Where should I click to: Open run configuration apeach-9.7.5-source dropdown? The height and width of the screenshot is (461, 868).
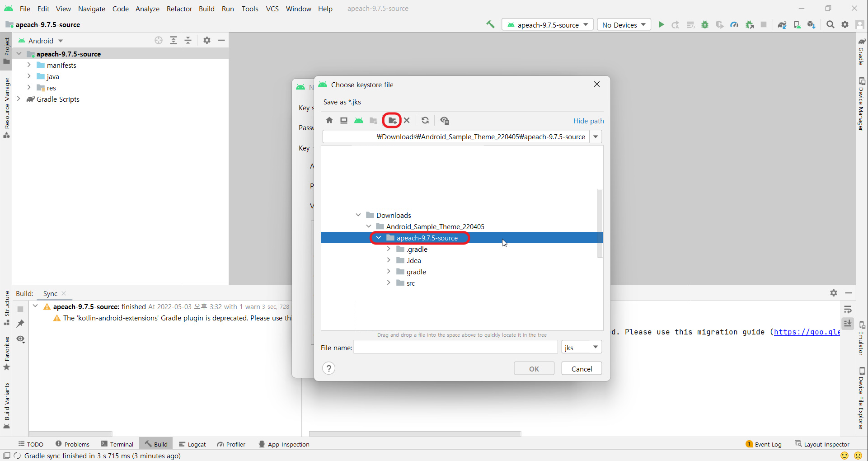(549, 25)
